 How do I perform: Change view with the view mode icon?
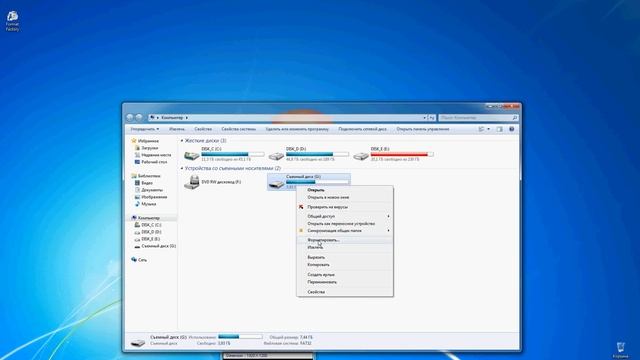pyautogui.click(x=481, y=129)
